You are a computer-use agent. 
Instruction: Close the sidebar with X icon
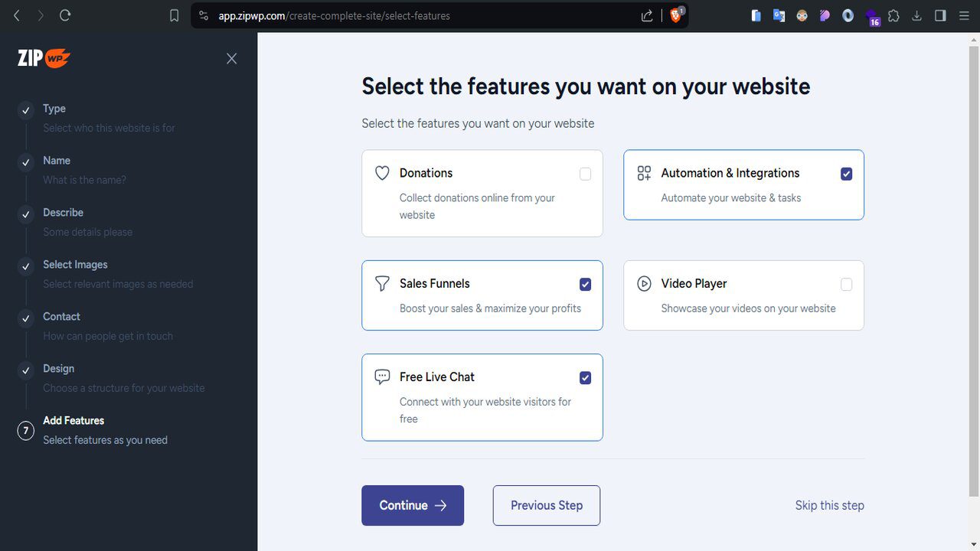pos(231,59)
